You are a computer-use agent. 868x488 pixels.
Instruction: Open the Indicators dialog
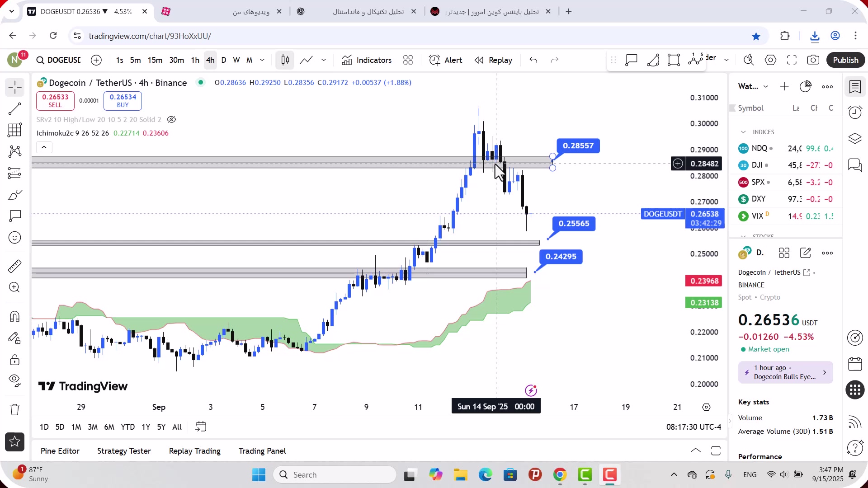click(x=367, y=60)
